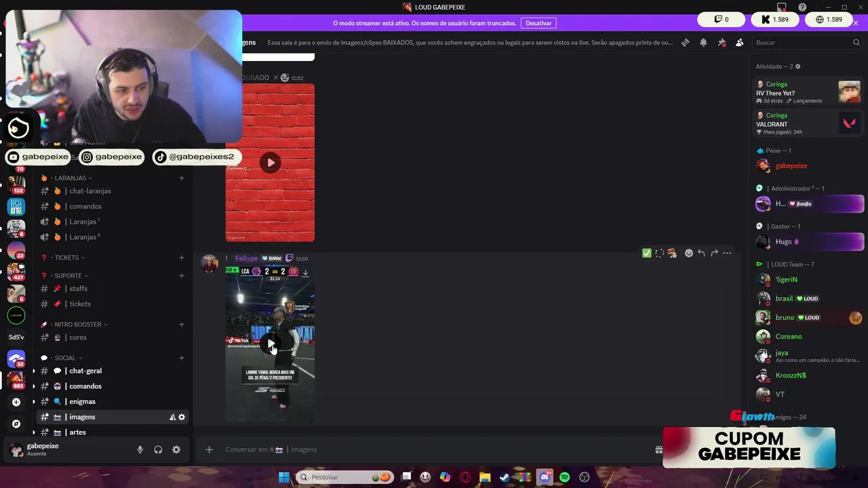This screenshot has width=868, height=488.
Task: Click the Fellype username
Action: 246,258
